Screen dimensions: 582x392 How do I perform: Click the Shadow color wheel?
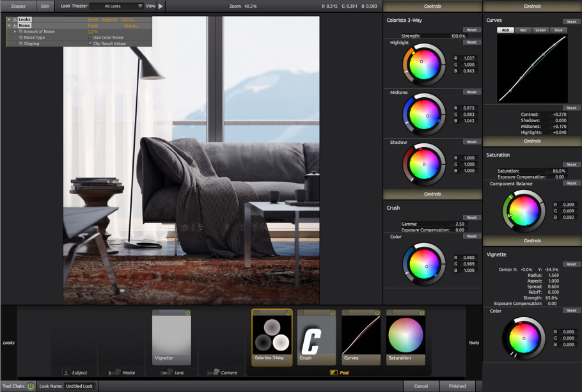point(424,164)
